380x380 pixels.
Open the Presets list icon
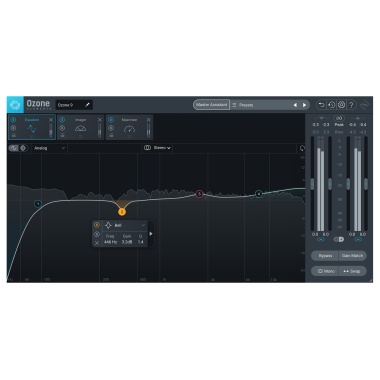coord(234,105)
